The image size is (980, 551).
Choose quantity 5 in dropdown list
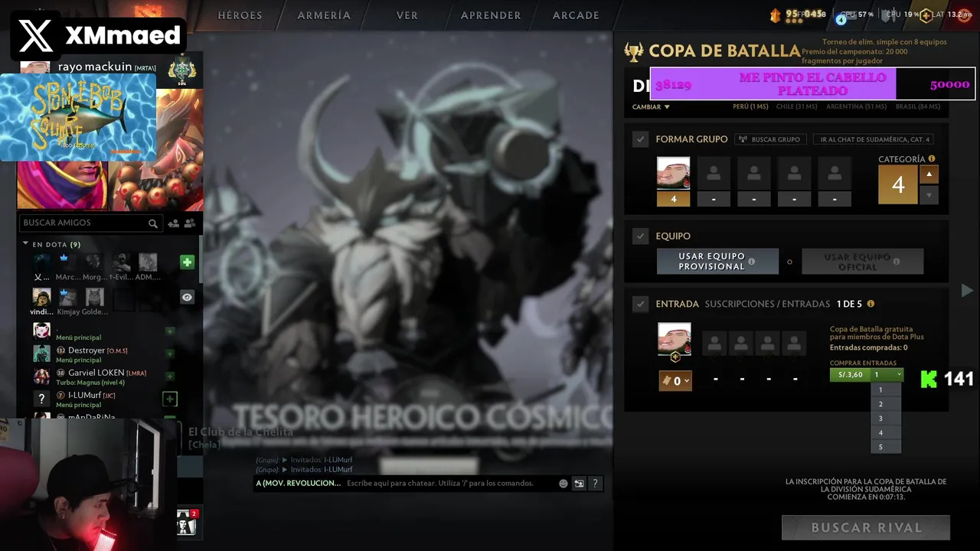pos(885,447)
